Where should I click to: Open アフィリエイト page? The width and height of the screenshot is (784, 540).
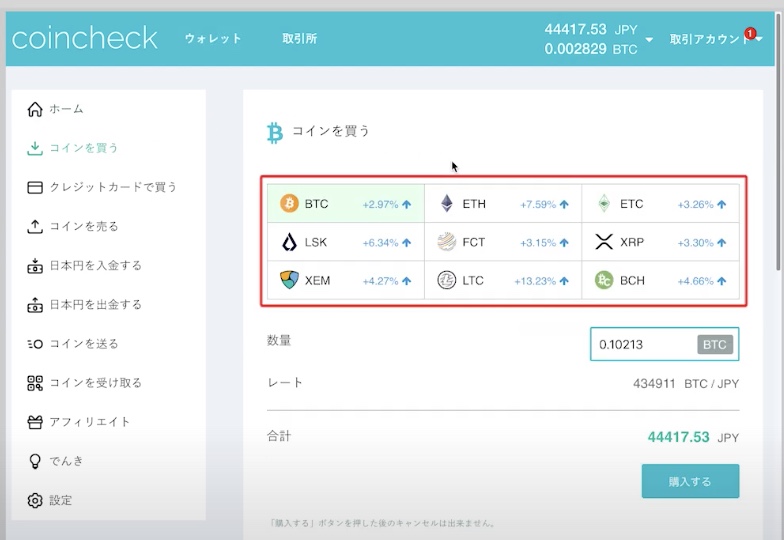pyautogui.click(x=90, y=422)
